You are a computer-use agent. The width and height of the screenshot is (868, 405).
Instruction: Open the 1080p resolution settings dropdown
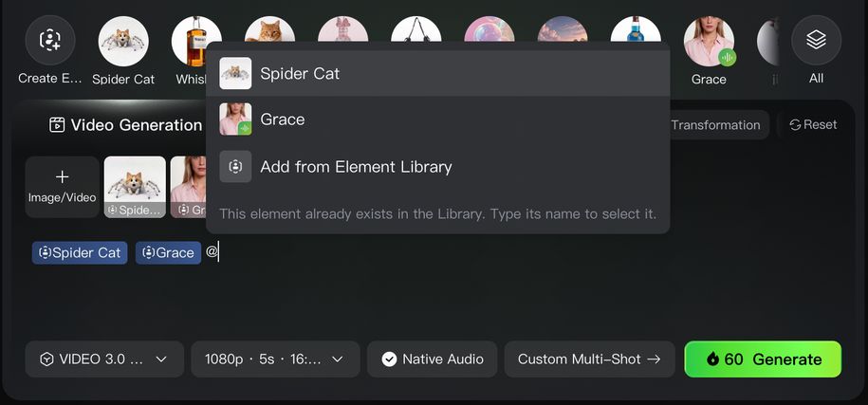coord(275,359)
